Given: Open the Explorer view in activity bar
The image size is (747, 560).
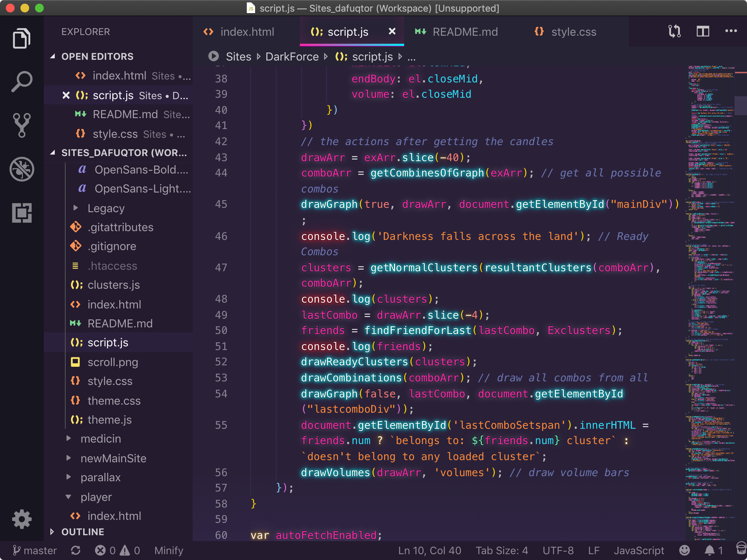Looking at the screenshot, I should click(x=22, y=38).
